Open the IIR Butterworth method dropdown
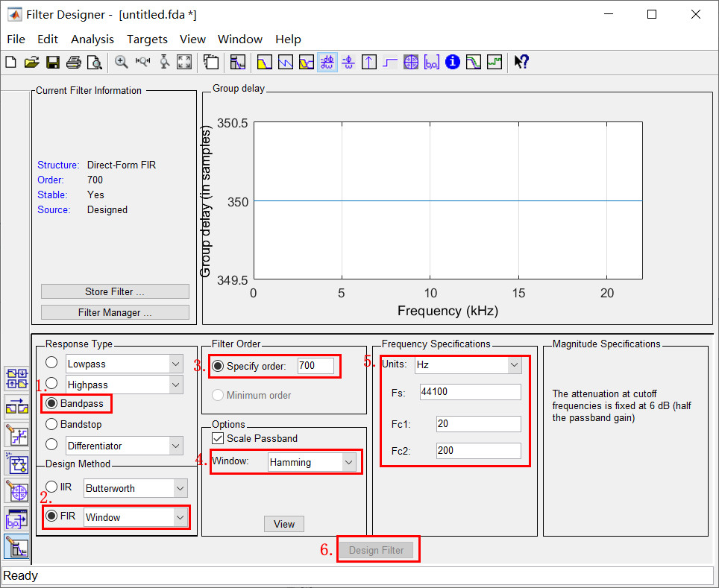719x588 pixels. 180,488
